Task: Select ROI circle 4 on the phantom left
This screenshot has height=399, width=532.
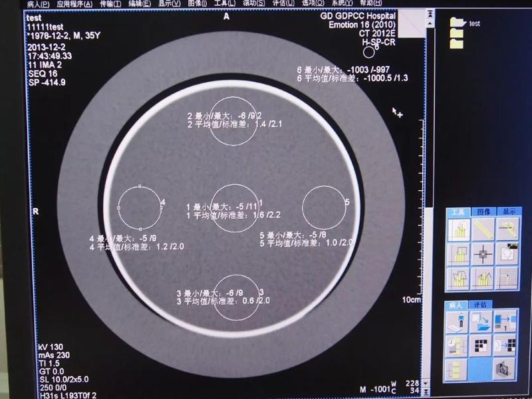Action: tap(140, 208)
